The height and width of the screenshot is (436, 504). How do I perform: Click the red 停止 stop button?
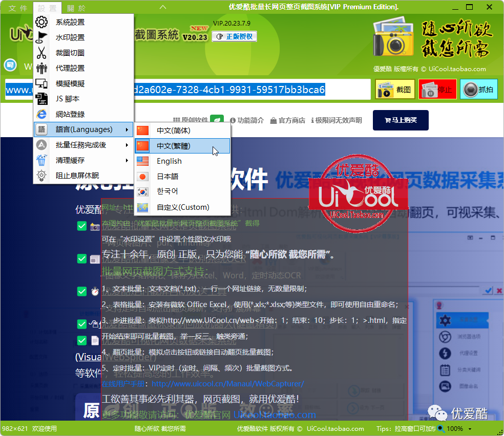coord(437,89)
